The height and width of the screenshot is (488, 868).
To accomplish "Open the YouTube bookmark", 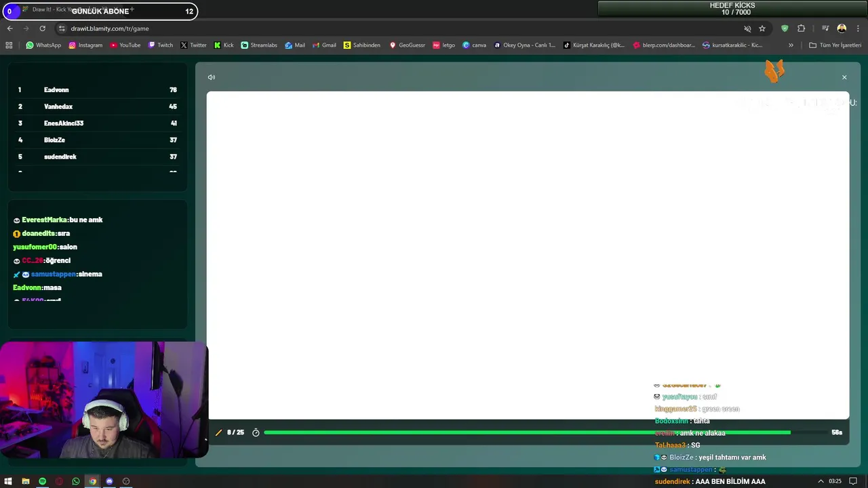I will 125,45.
